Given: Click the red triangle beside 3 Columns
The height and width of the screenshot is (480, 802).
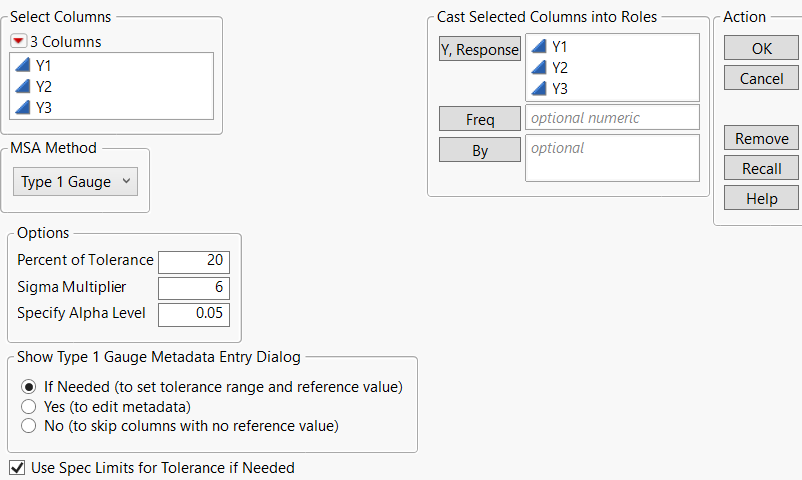Looking at the screenshot, I should (18, 42).
